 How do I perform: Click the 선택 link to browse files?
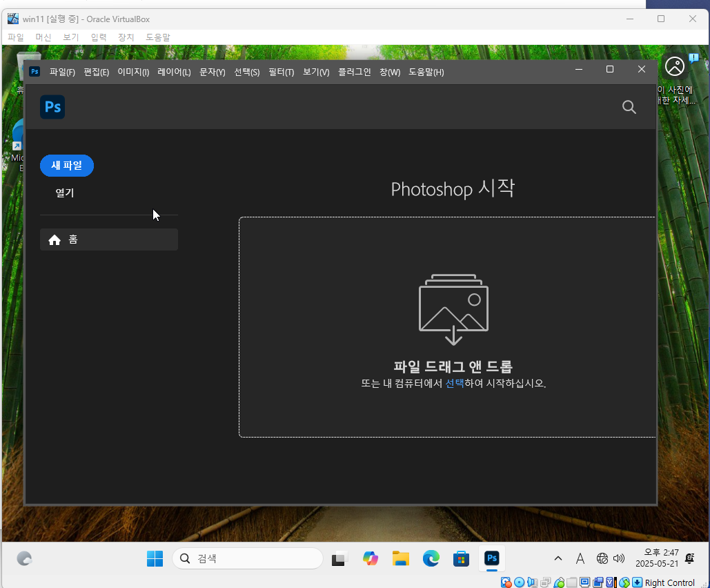point(455,383)
